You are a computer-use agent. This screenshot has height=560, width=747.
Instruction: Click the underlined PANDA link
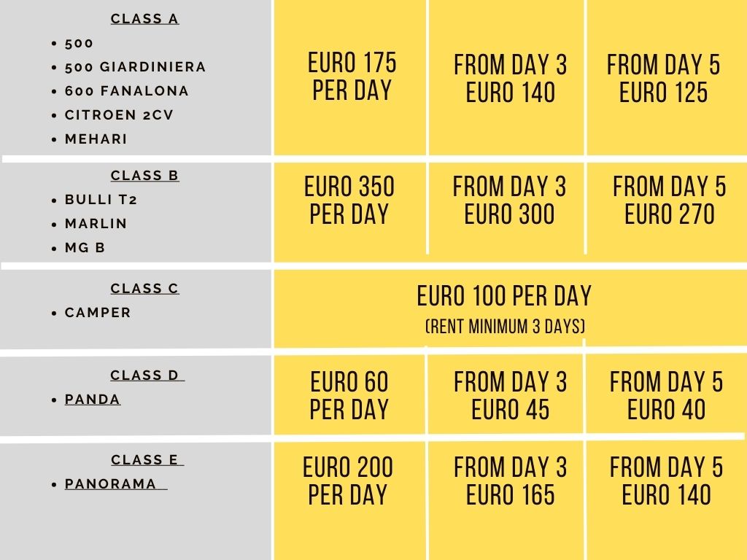(x=93, y=399)
